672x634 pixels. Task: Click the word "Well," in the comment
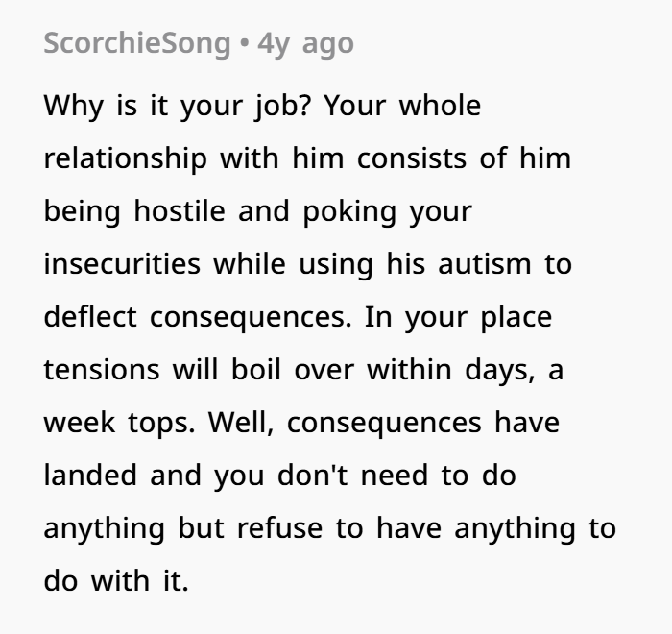241,423
